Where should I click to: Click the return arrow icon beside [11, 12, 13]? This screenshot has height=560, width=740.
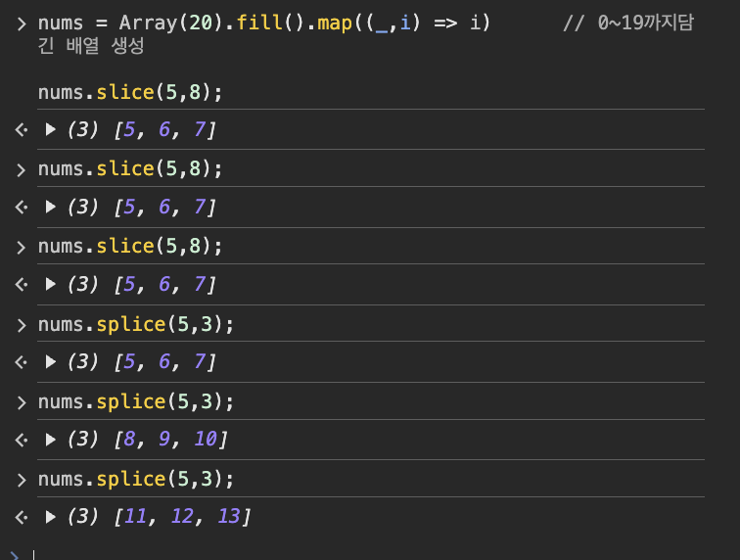pyautogui.click(x=22, y=518)
